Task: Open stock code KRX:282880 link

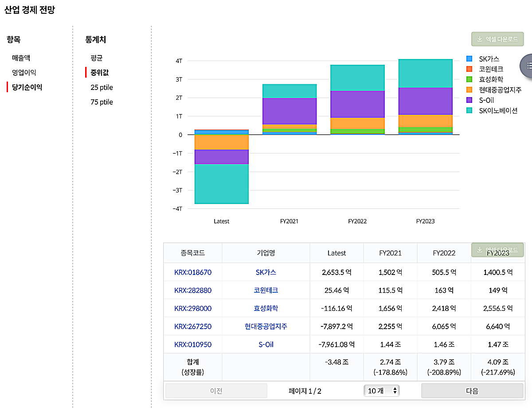Action: click(193, 290)
